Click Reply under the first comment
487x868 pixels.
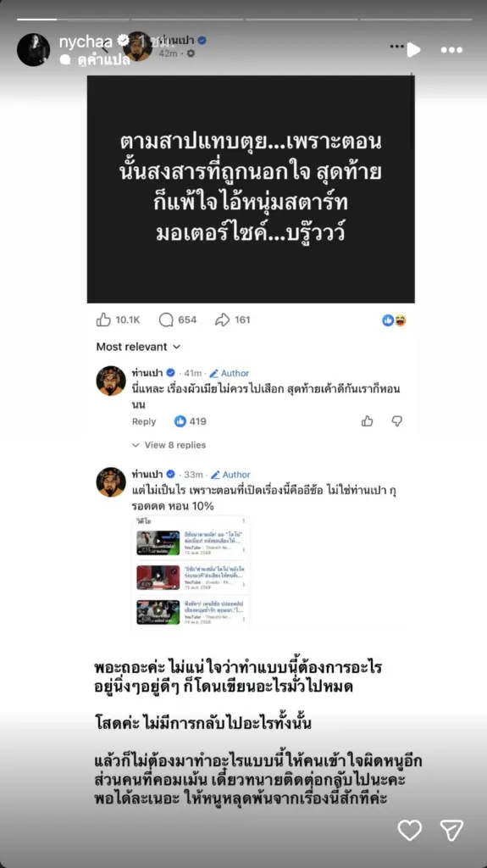point(144,421)
